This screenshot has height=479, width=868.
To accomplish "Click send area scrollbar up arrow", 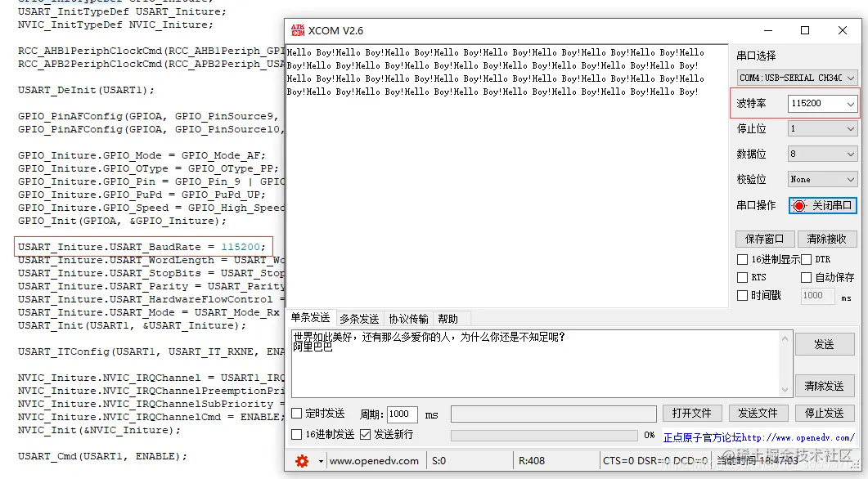I will point(785,338).
